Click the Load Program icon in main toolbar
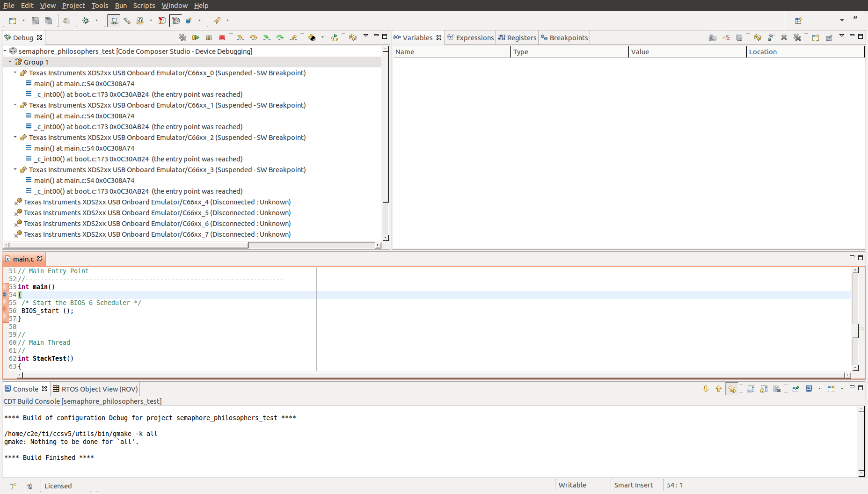Screen dimensions: 868x494 [x=140, y=21]
